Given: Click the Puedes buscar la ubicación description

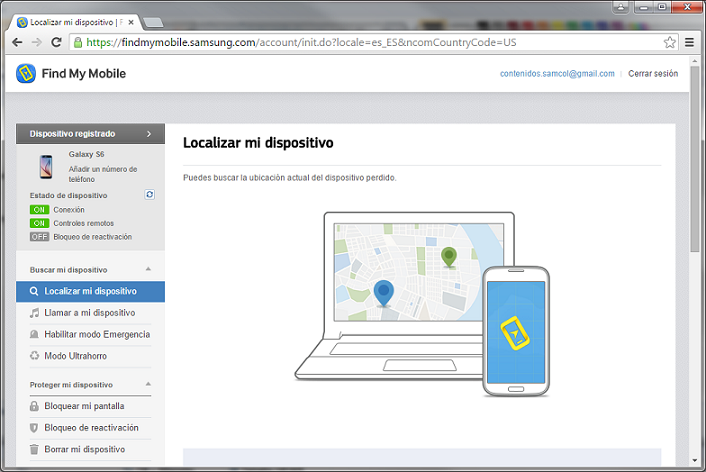Looking at the screenshot, I should click(290, 178).
